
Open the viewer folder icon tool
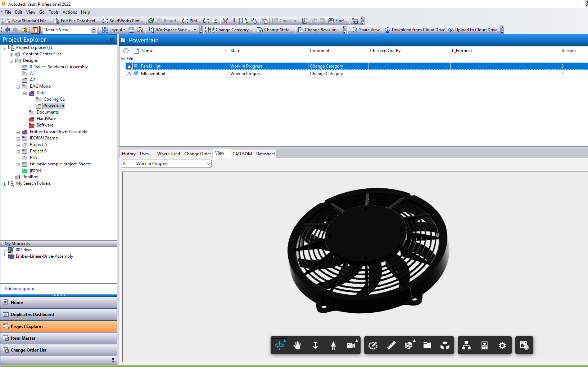(x=427, y=345)
